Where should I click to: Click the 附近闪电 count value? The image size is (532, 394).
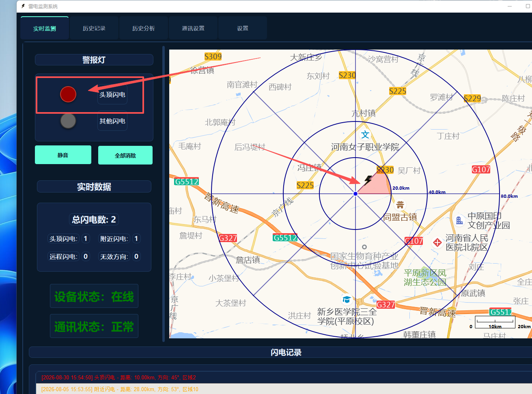click(x=136, y=238)
